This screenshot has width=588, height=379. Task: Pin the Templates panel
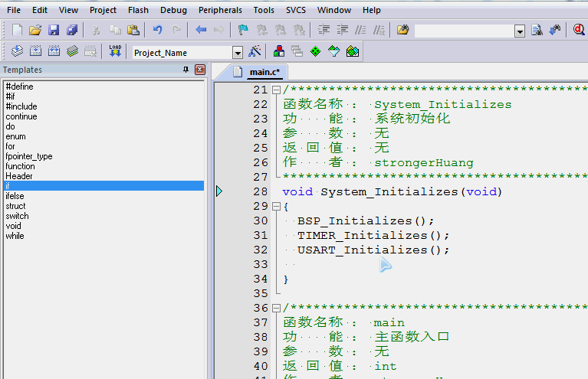pyautogui.click(x=186, y=70)
